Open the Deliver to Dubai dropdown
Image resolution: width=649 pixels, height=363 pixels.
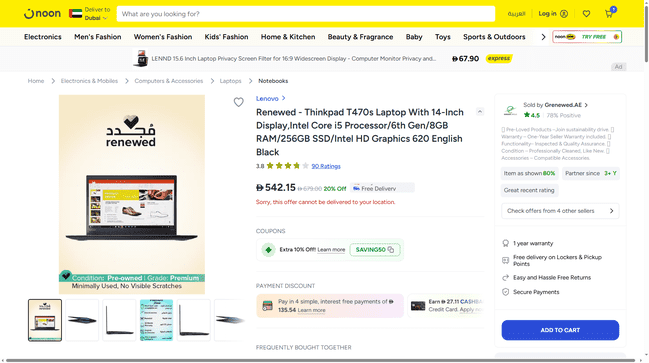(97, 14)
